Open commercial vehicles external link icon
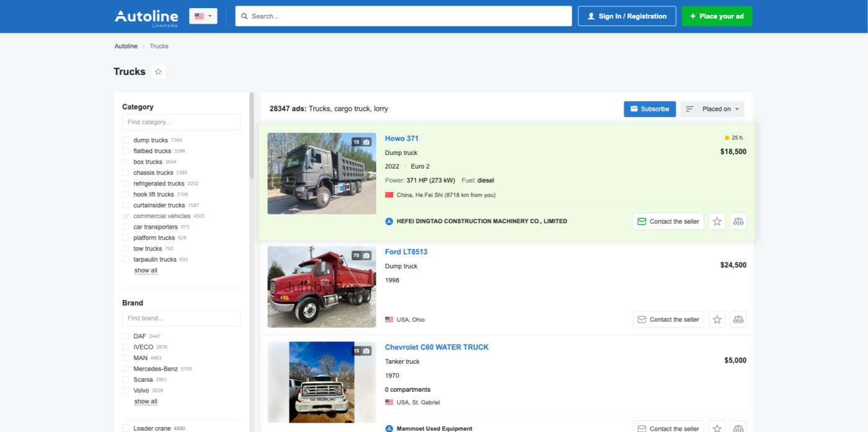Image resolution: width=868 pixels, height=432 pixels. (126, 216)
